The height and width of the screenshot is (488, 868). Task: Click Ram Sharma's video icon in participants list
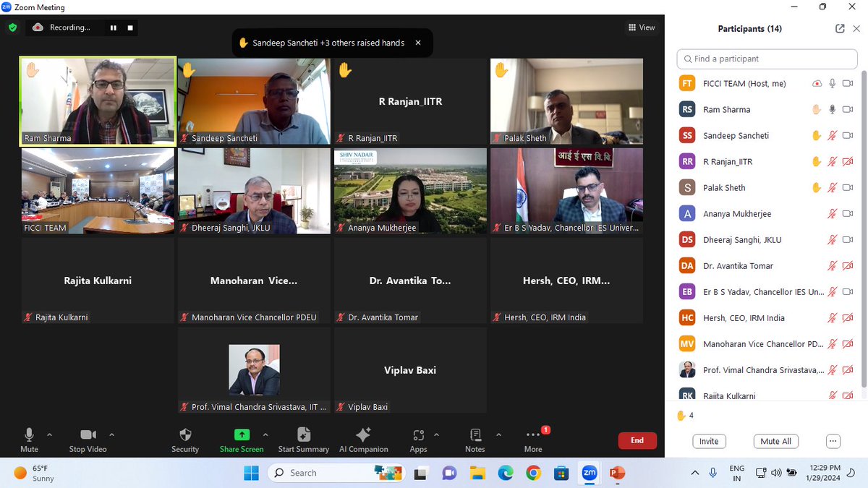pyautogui.click(x=848, y=110)
